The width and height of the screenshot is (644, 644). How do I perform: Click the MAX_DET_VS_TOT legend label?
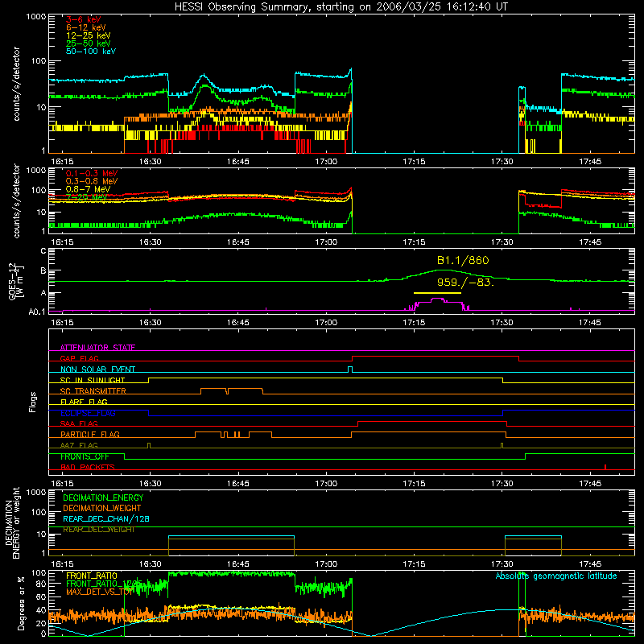tap(99, 592)
